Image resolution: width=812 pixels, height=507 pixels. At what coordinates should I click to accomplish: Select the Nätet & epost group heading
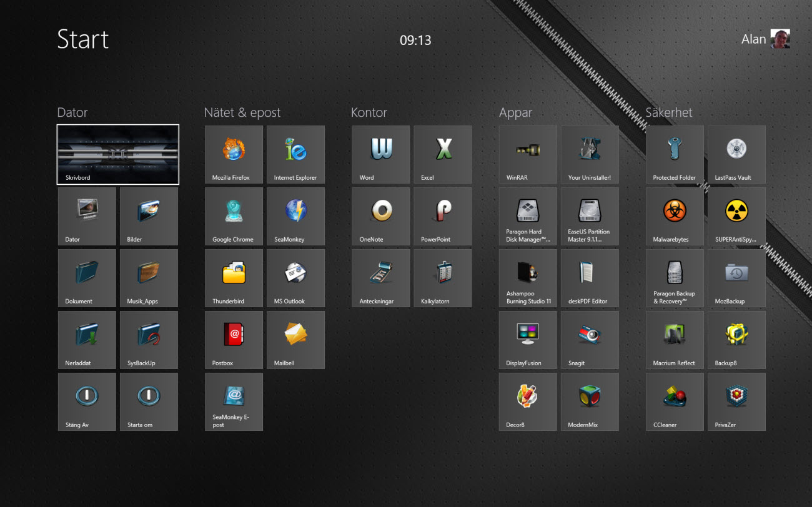click(x=242, y=112)
